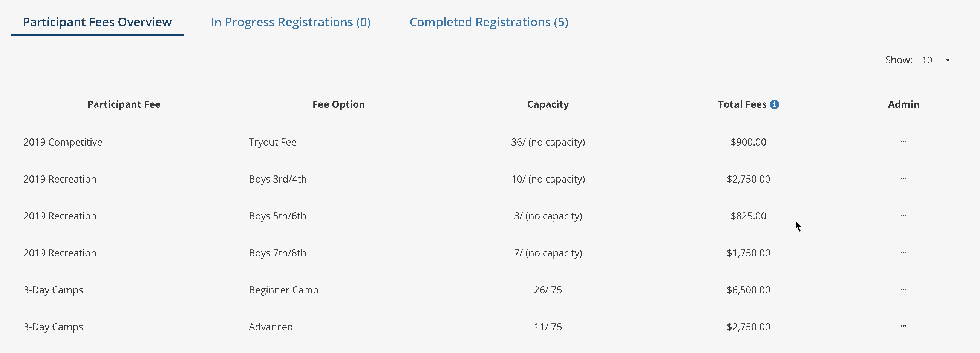This screenshot has width=980, height=353.
Task: Open the Total Fees info tooltip icon
Action: 775,104
